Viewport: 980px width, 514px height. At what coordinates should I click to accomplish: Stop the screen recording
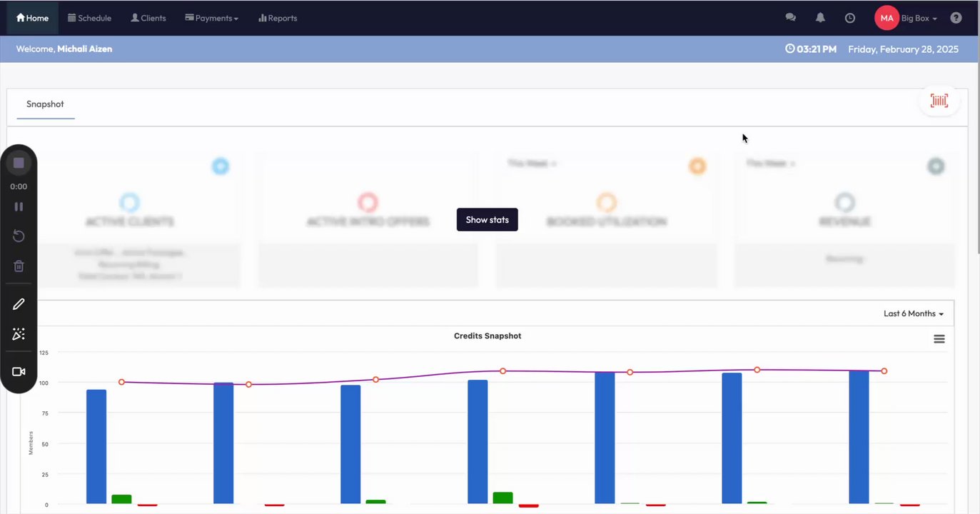19,163
